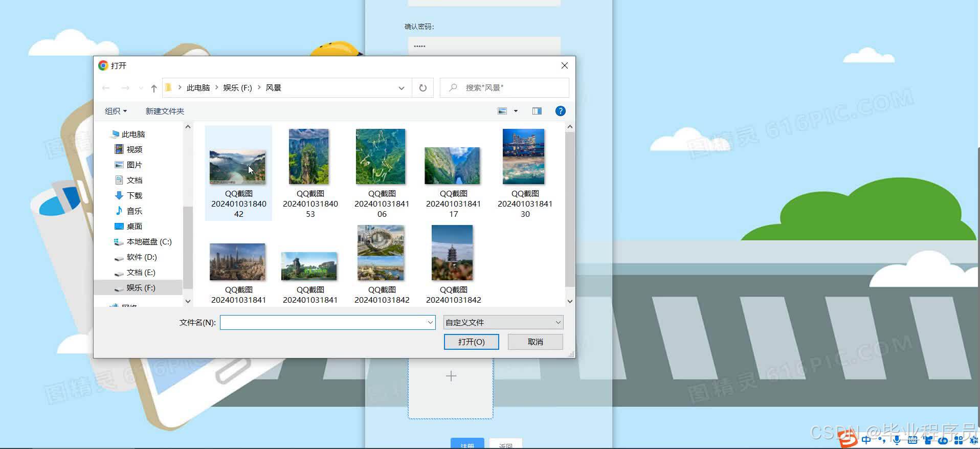The height and width of the screenshot is (449, 980).
Task: Click the file list vertical scrollbar thumb
Action: pyautogui.click(x=570, y=209)
